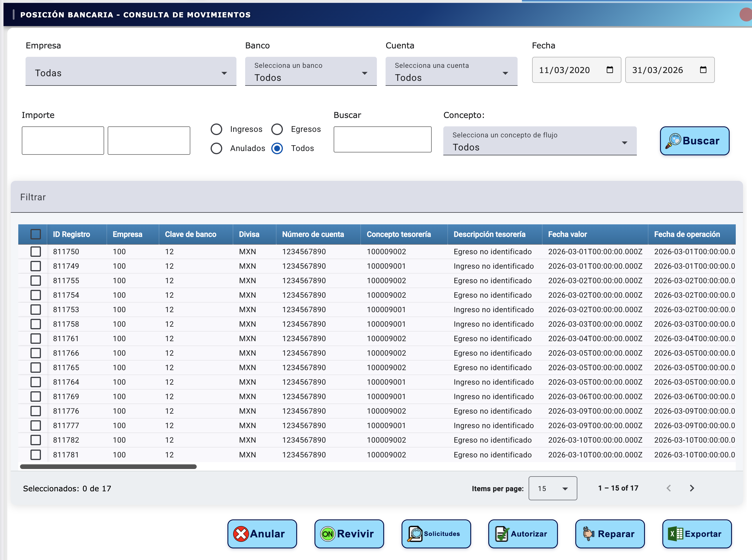Image resolution: width=752 pixels, height=560 pixels.
Task: Check the row for registro 811750
Action: (36, 252)
